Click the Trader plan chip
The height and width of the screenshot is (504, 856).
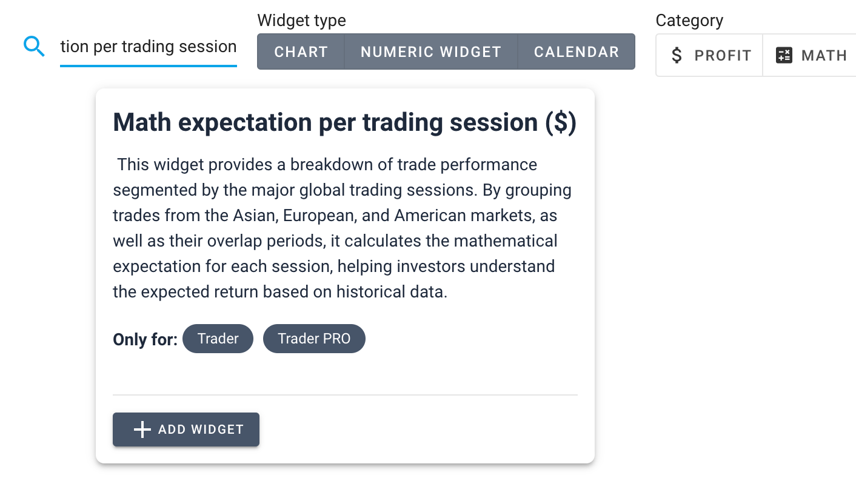(218, 339)
